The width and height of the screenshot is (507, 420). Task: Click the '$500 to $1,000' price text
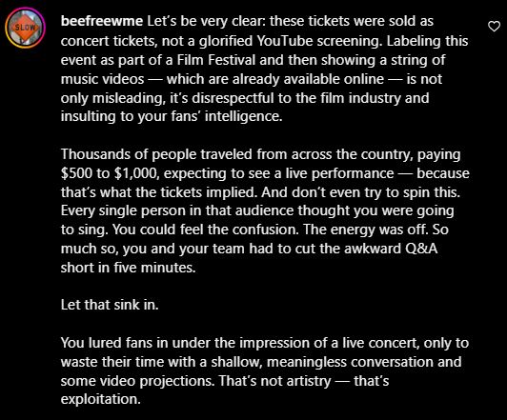(x=110, y=173)
